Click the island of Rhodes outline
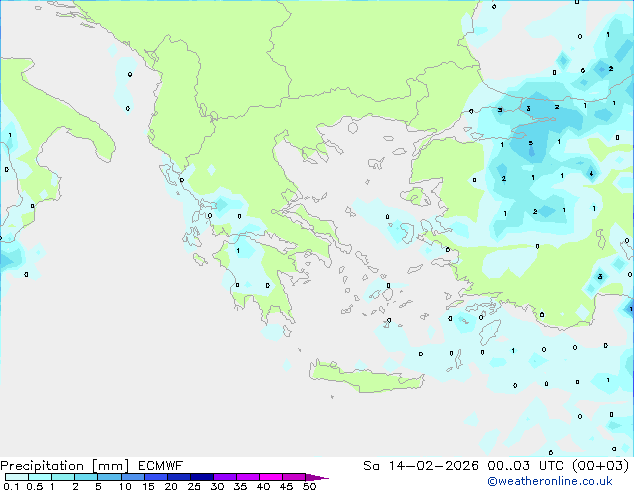Viewport: 634px width, 490px height. pos(489,332)
